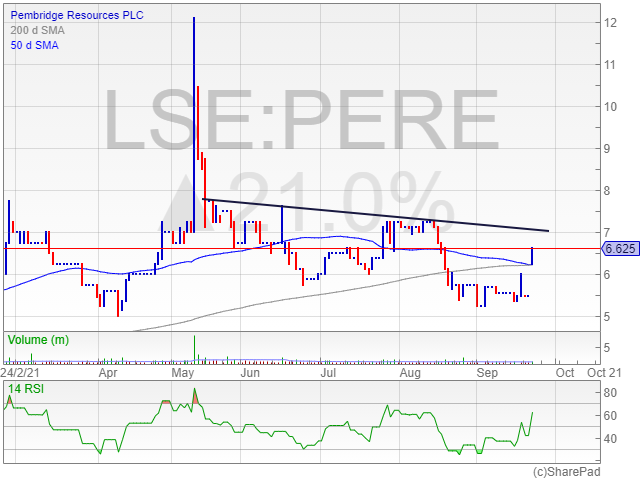The width and height of the screenshot is (640, 480).
Task: Select the 200 d SMA legend label
Action: coord(38,31)
